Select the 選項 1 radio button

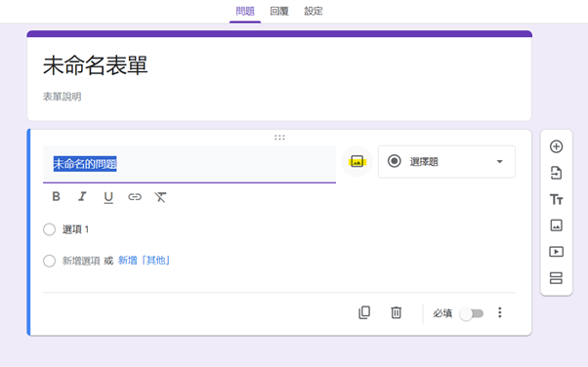click(x=49, y=229)
